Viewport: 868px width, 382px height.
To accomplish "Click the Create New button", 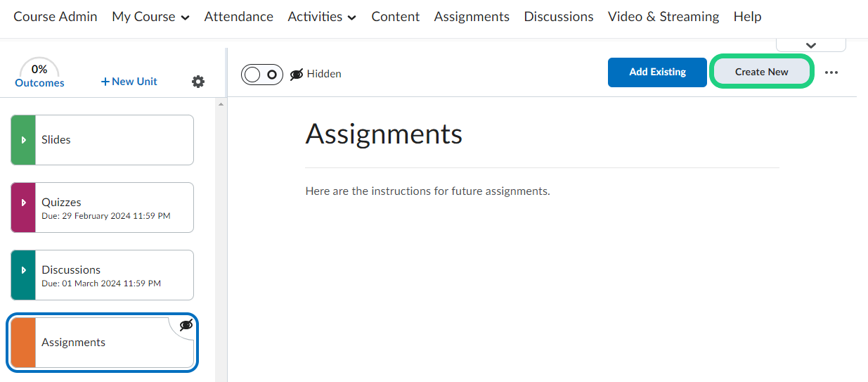I will point(761,72).
